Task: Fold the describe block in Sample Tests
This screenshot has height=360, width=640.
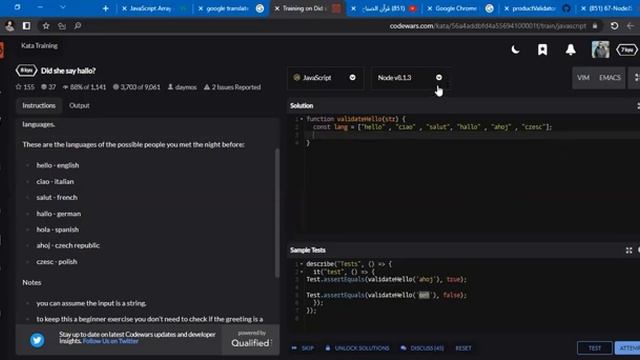Action: 302,264
